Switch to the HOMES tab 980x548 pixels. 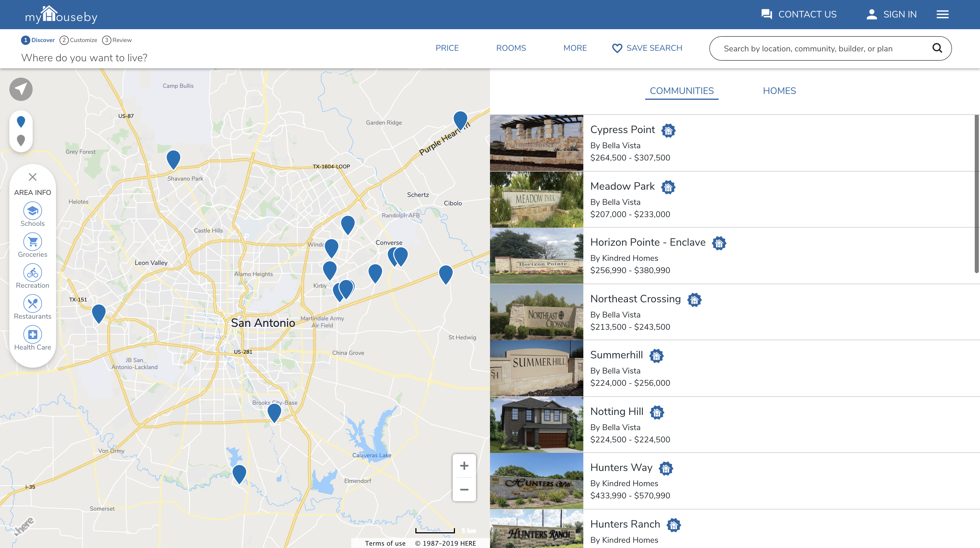pyautogui.click(x=779, y=91)
